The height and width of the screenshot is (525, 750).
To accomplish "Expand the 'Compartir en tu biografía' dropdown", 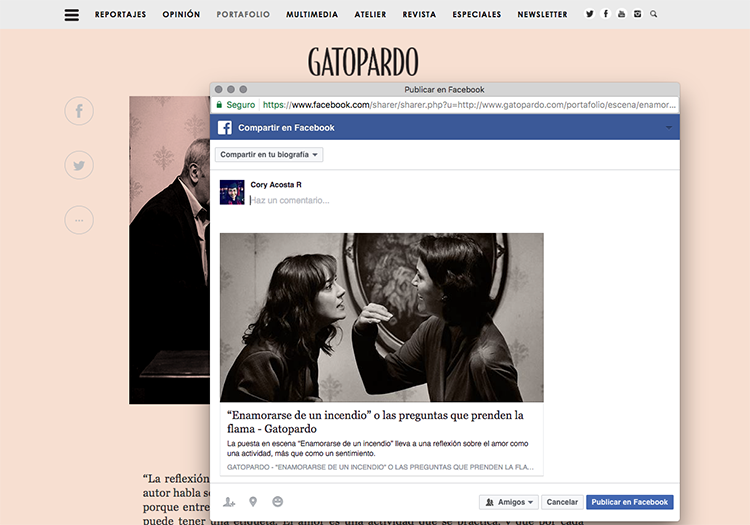I will [269, 155].
